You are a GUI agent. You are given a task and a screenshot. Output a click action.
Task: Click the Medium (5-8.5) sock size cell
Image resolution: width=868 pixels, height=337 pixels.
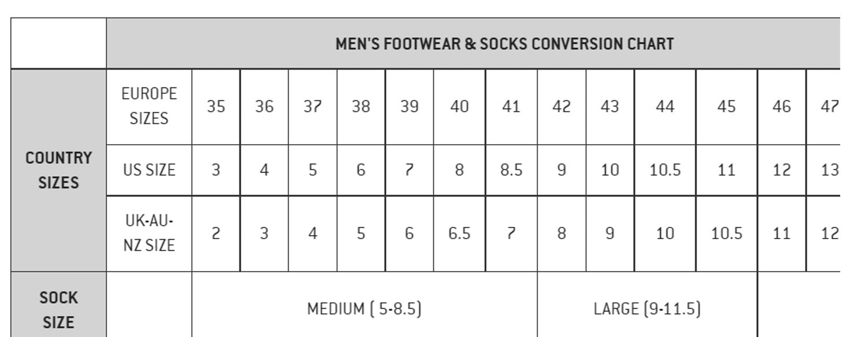364,309
